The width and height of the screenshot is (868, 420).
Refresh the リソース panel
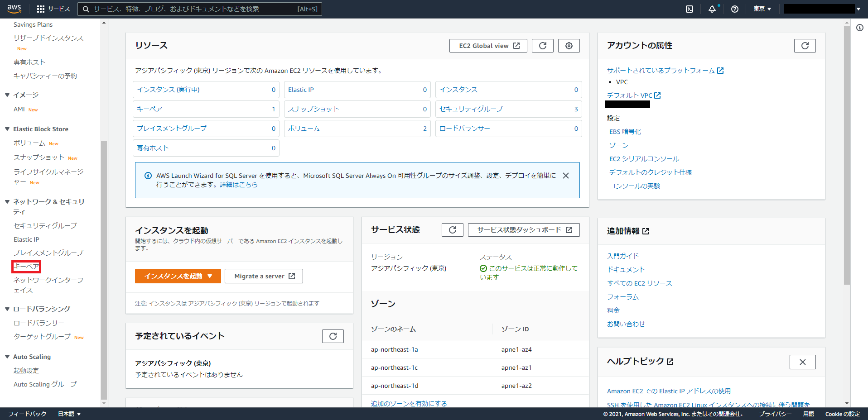(543, 46)
